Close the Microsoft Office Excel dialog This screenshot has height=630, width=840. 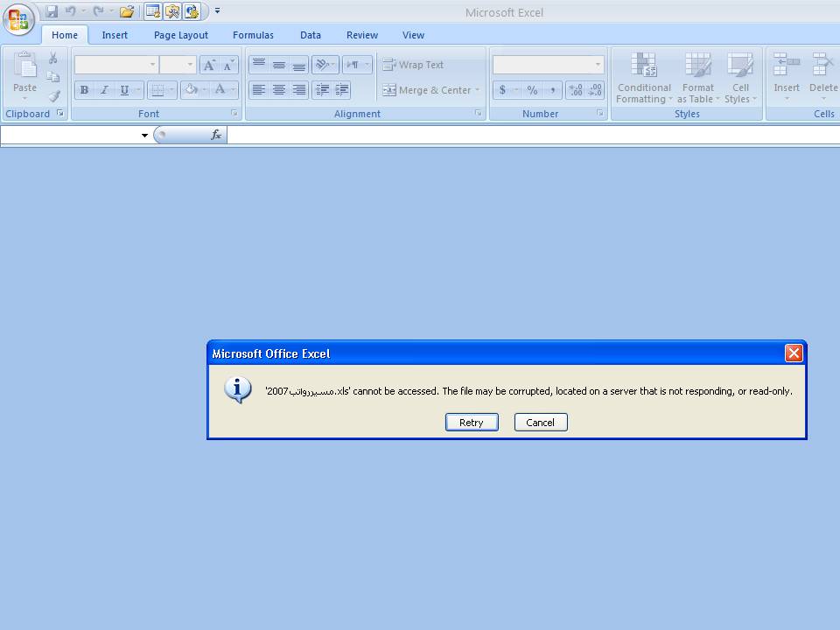(x=794, y=353)
